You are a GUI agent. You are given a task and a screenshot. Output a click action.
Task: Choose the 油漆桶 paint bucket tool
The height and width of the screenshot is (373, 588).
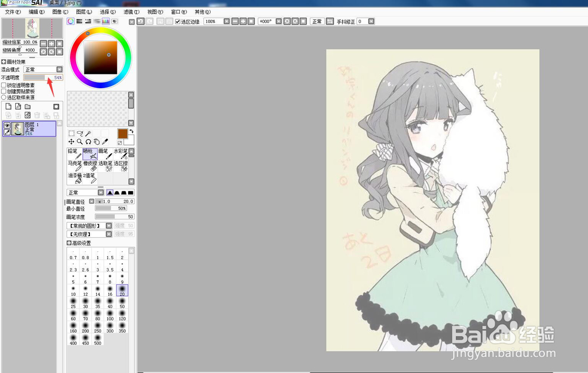[75, 178]
